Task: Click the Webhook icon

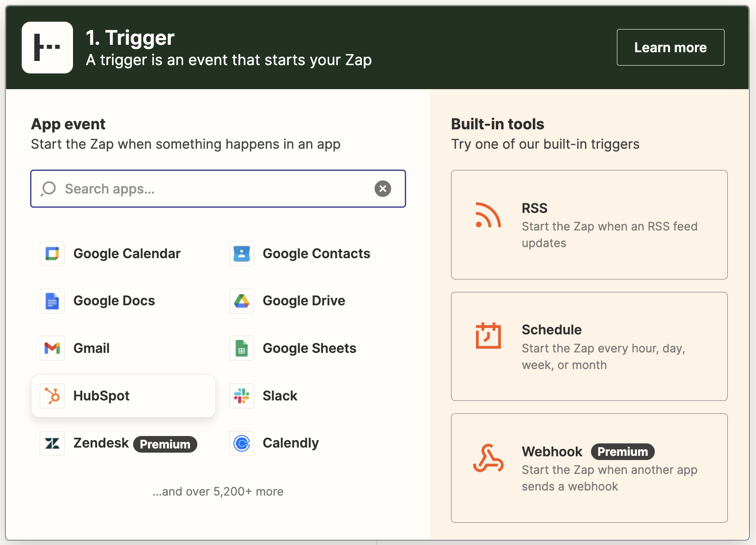Action: click(488, 458)
